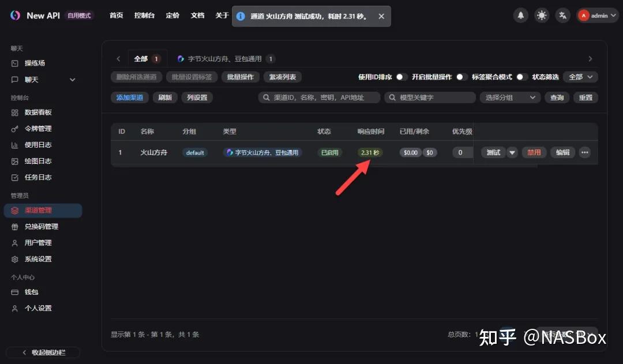Click the 响应时间 column header

371,132
